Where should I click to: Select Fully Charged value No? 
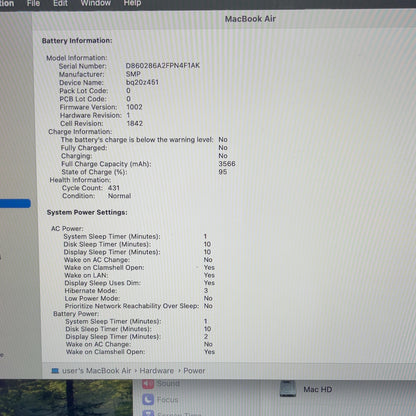[223, 148]
